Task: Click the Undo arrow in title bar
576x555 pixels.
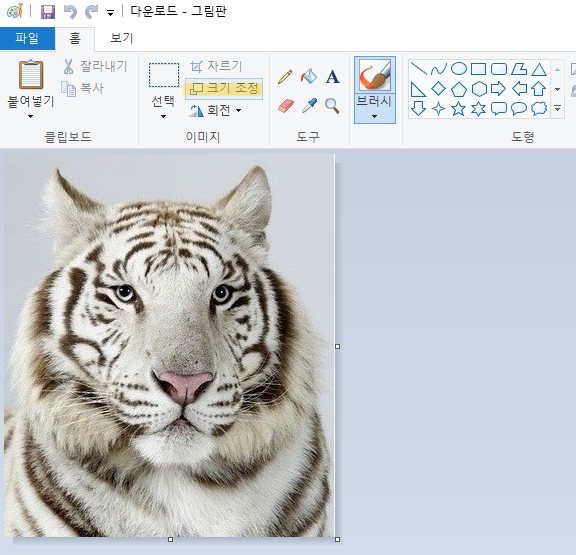Action: click(x=70, y=12)
